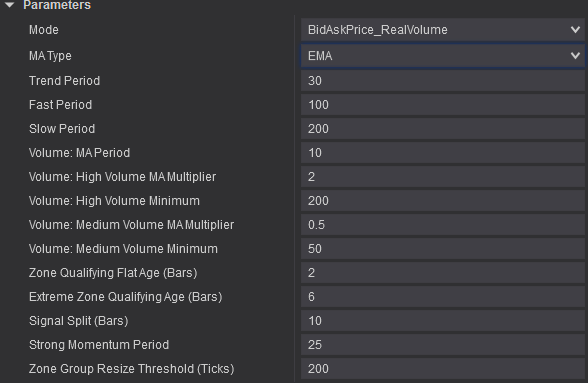This screenshot has width=588, height=383.
Task: Click the Strong Momentum Period field
Action: 442,345
